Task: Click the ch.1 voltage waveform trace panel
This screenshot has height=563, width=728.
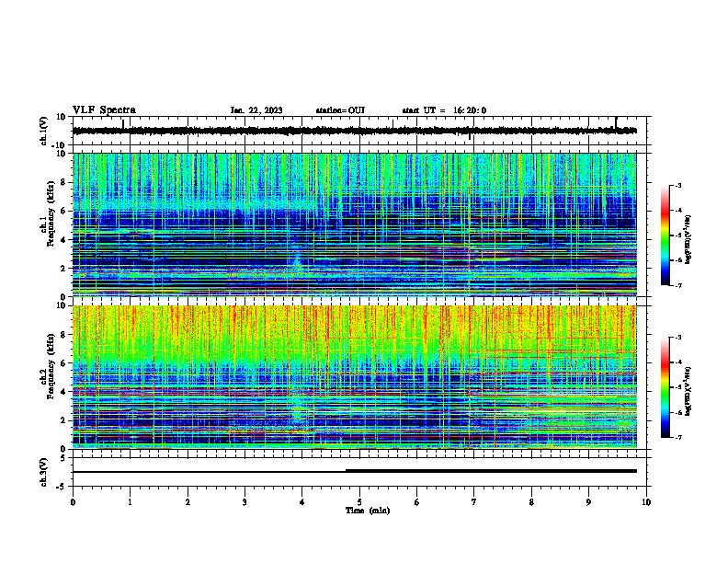Action: pyautogui.click(x=361, y=131)
